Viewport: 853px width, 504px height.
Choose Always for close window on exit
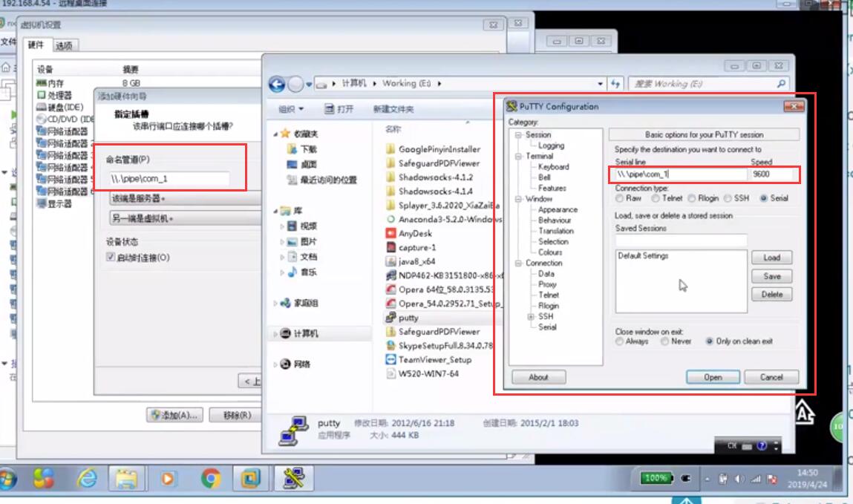619,341
